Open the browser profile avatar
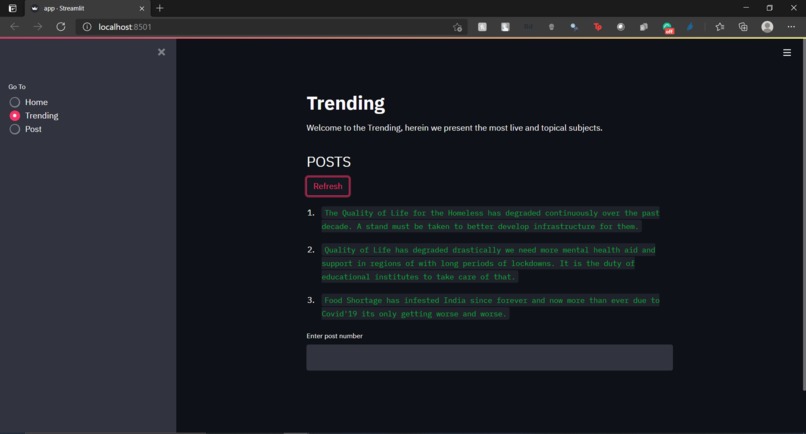 point(767,27)
